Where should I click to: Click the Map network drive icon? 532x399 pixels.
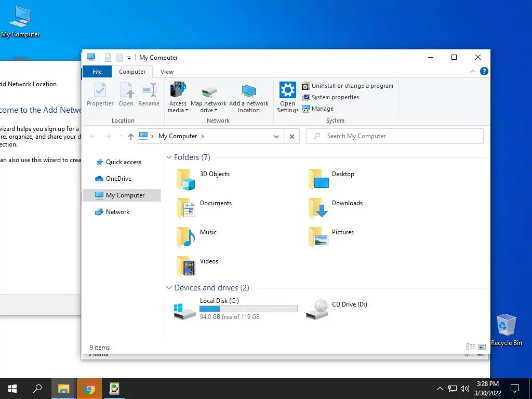point(209,92)
